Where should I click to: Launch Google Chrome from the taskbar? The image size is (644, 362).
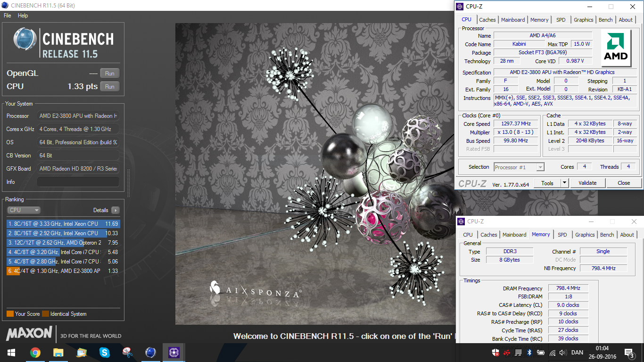pyautogui.click(x=35, y=352)
